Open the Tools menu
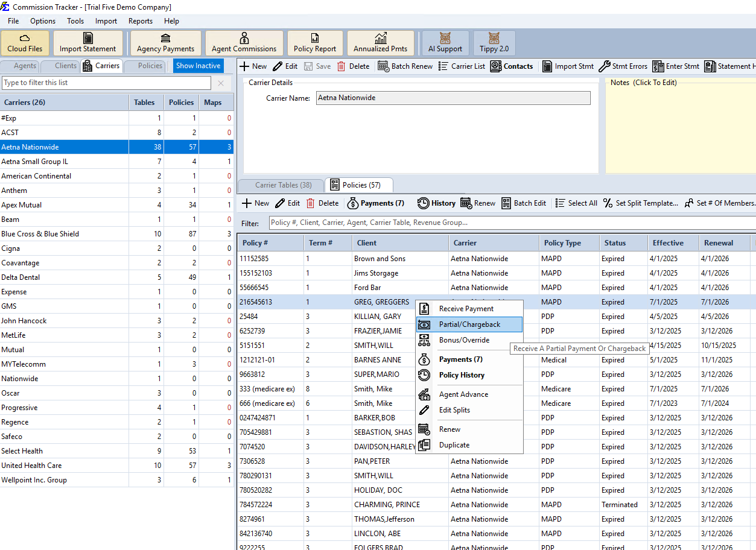756x550 pixels. click(75, 21)
